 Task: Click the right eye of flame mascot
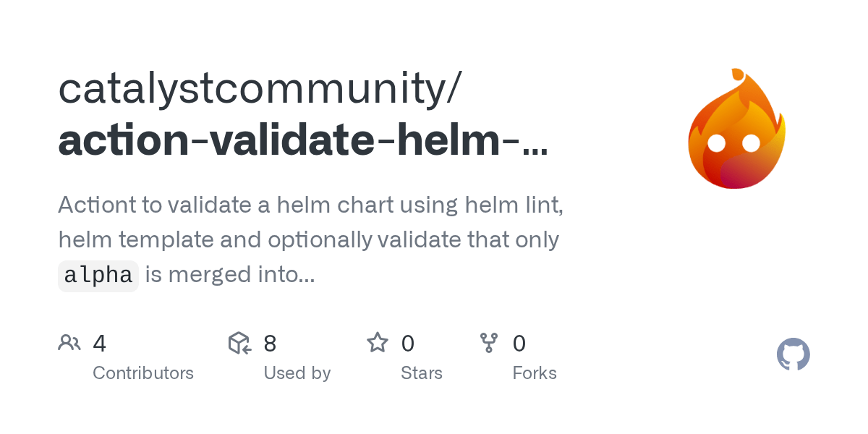tap(751, 143)
